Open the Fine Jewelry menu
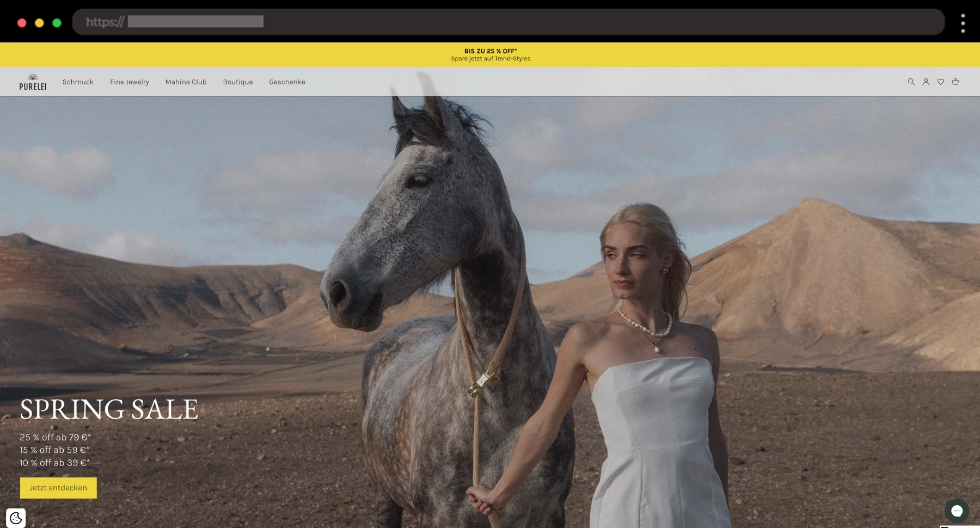980x528 pixels. (130, 82)
